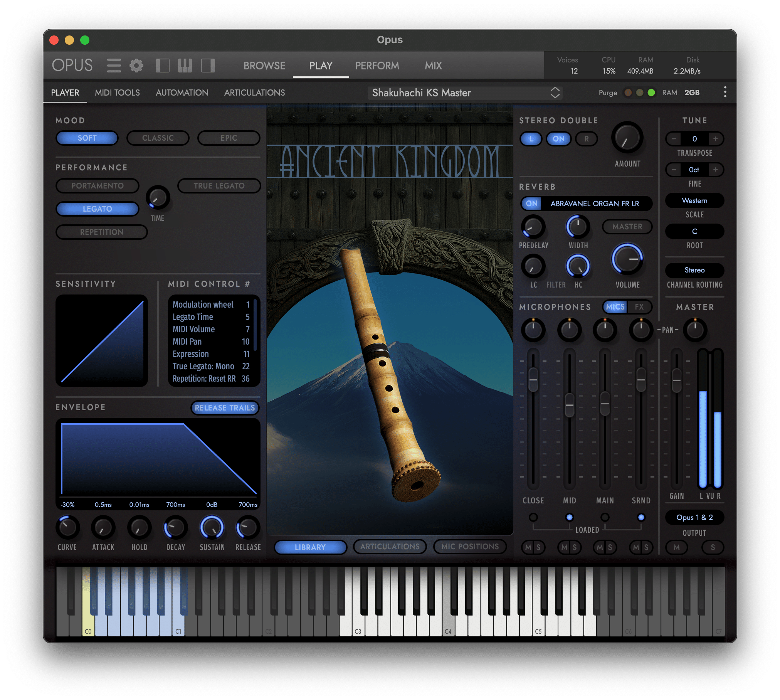The image size is (780, 700).
Task: Open the Opus 1 & 2 output dropdown
Action: coord(694,517)
